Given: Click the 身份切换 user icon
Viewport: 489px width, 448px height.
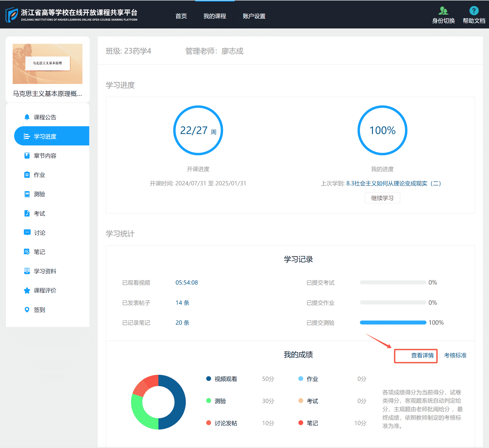Looking at the screenshot, I should coord(443,11).
